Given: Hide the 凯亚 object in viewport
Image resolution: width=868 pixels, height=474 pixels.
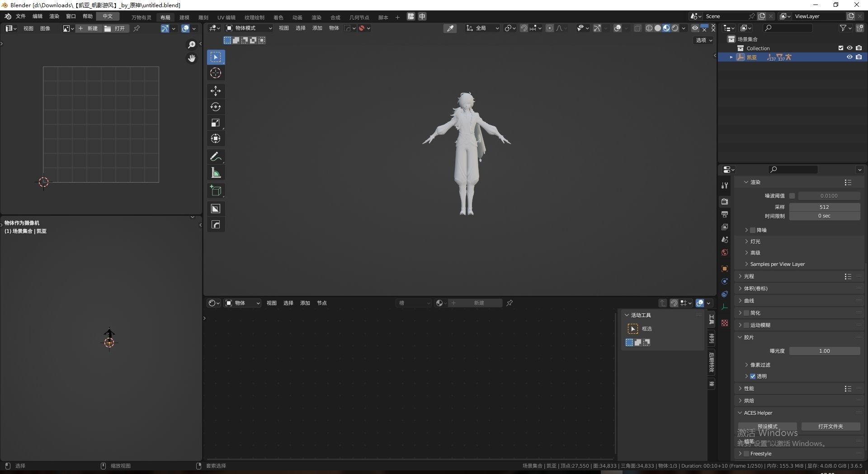Looking at the screenshot, I should pos(849,57).
